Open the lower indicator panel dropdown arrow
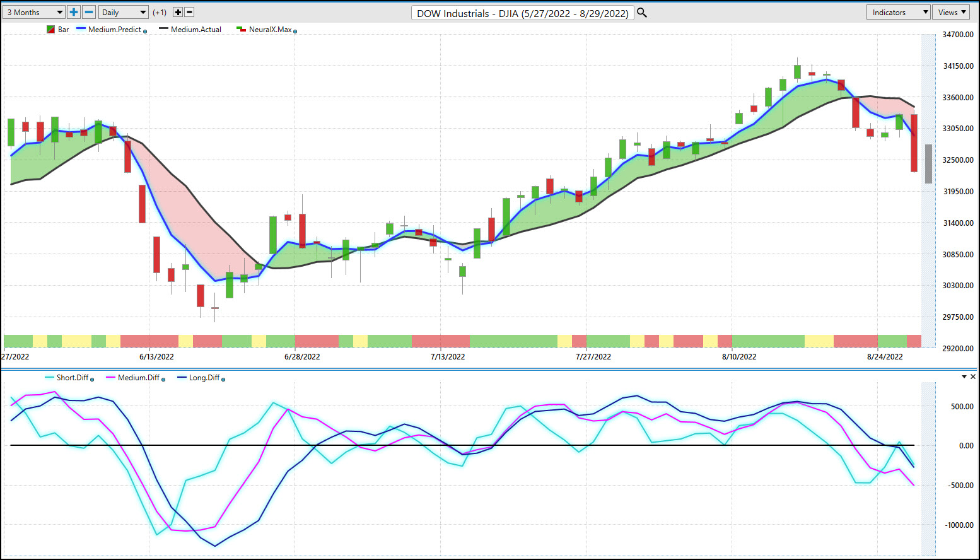This screenshot has width=980, height=560. tap(964, 376)
